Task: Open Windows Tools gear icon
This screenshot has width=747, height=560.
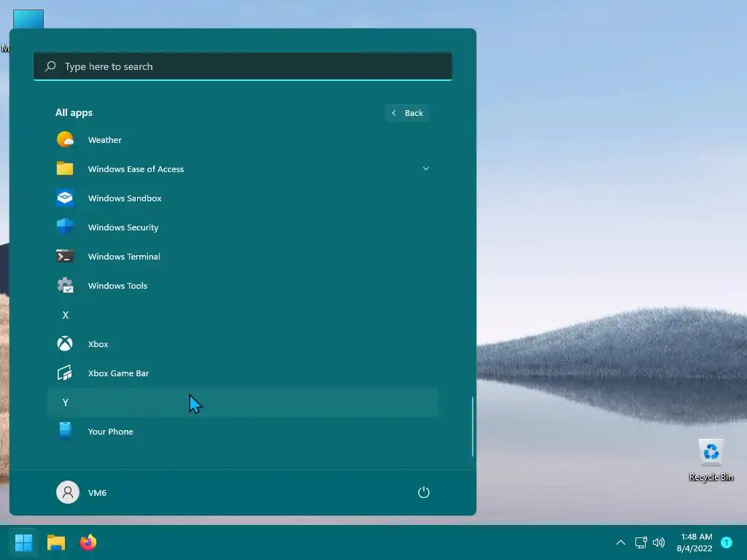Action: [65, 285]
